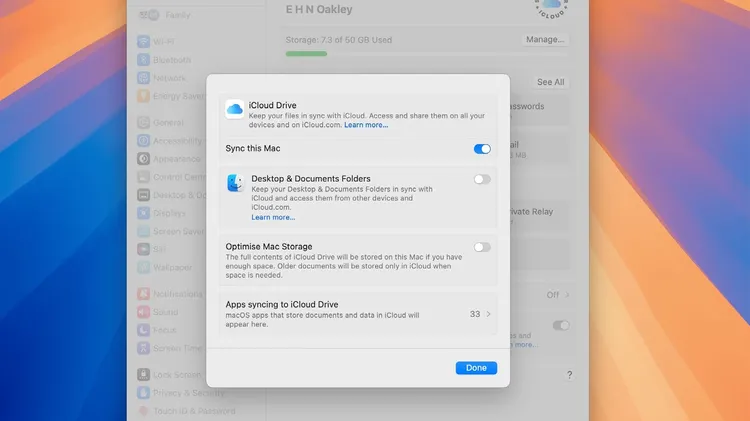Toggle the switch in background iCloud pane
The image size is (750, 421).
(x=561, y=326)
